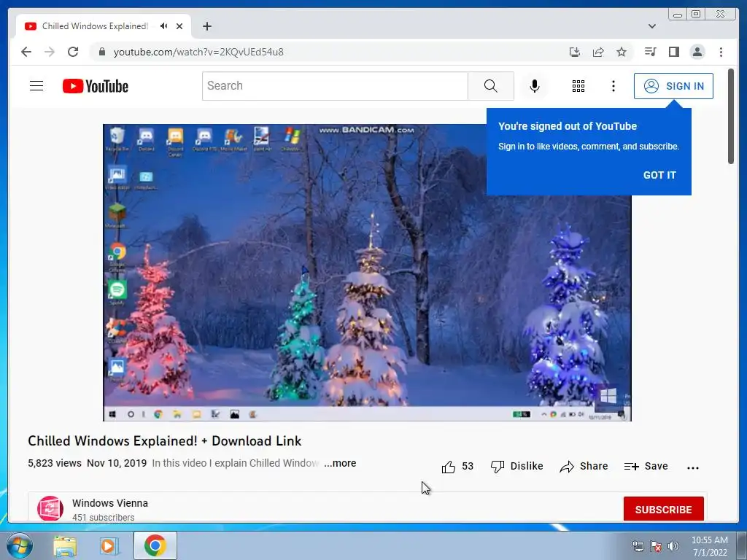Open the YouTube hamburger guide menu

[36, 86]
